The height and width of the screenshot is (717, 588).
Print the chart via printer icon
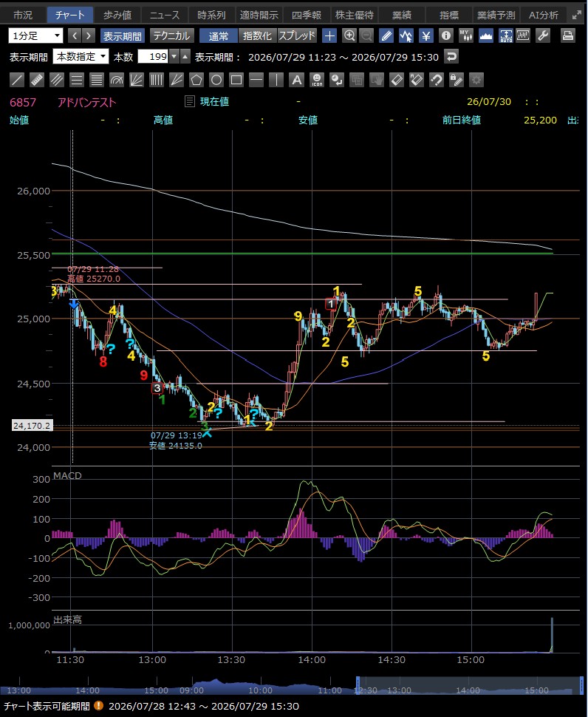[x=568, y=35]
